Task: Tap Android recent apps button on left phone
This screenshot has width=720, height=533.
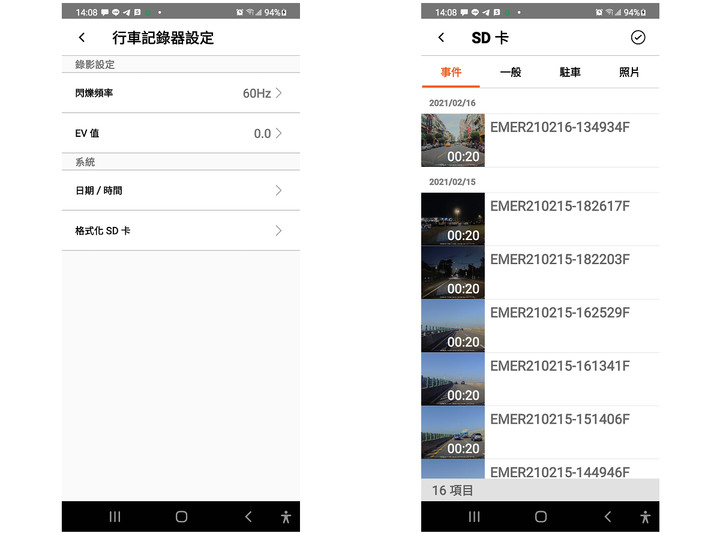Action: pos(115,517)
